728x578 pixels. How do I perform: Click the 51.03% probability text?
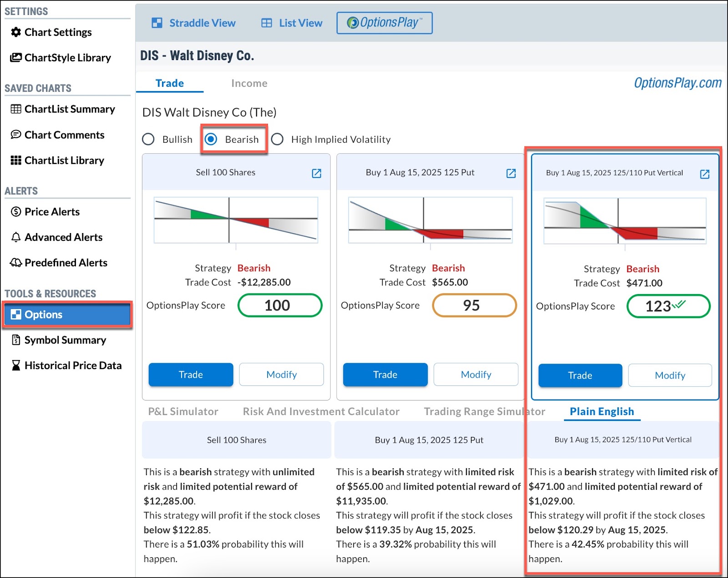[203, 544]
